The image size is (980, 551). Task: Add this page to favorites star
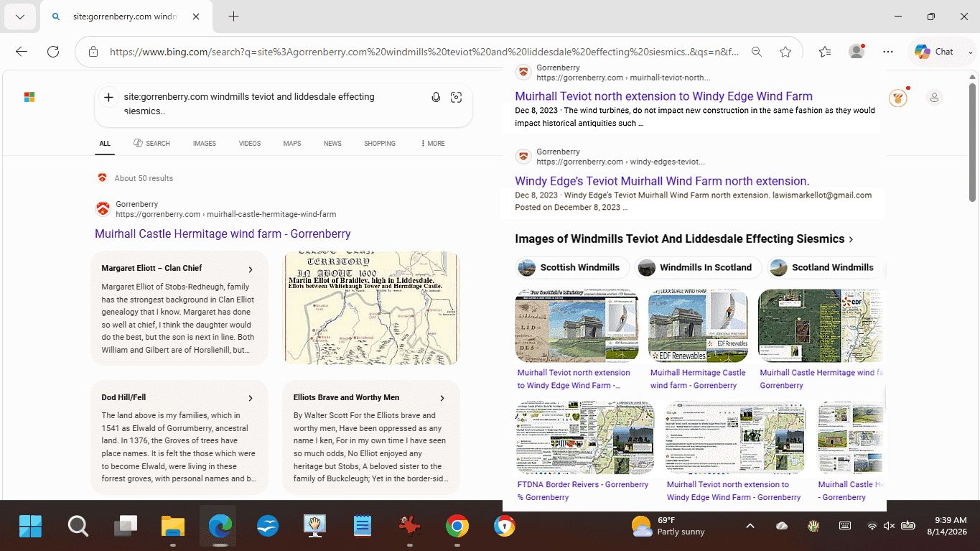pyautogui.click(x=785, y=52)
